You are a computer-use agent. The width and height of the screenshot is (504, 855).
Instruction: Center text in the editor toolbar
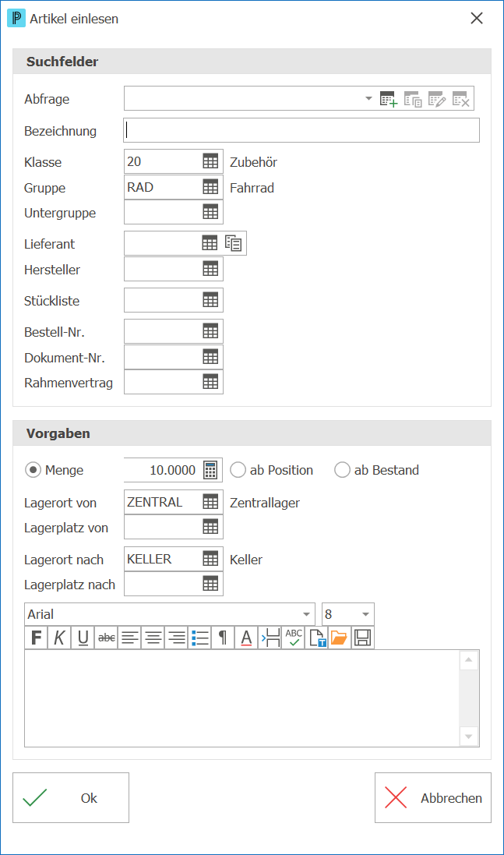pyautogui.click(x=153, y=638)
